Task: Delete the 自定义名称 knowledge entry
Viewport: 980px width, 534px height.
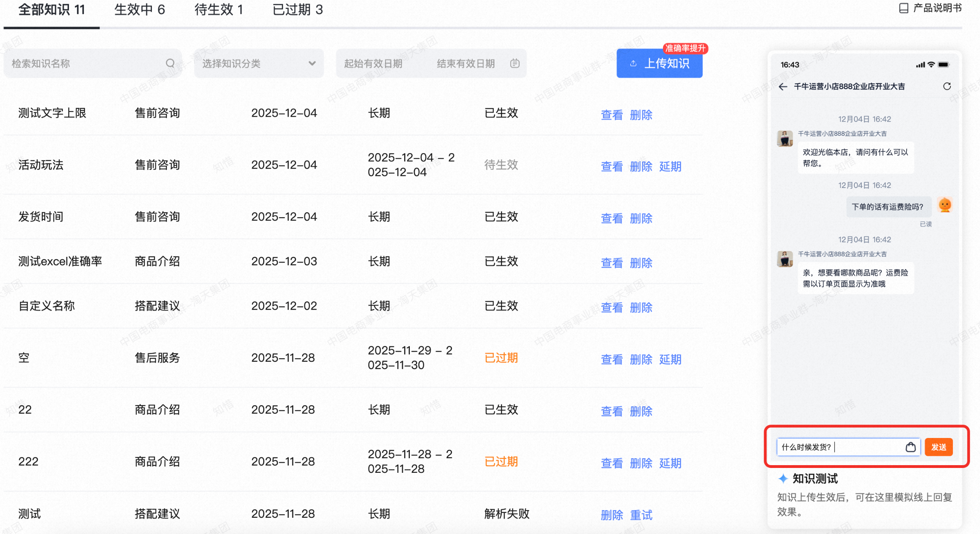Action: coord(641,307)
